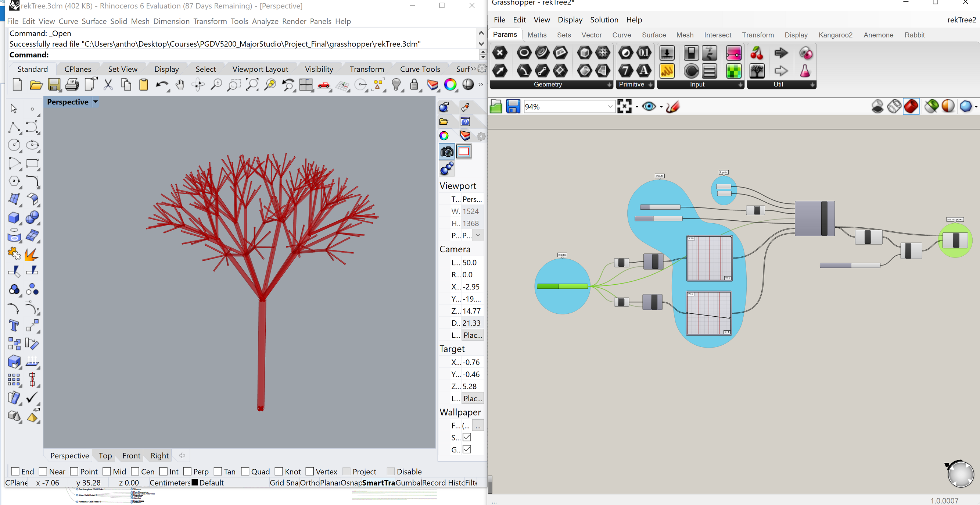The width and height of the screenshot is (980, 505).
Task: Enable the End osnap checkbox
Action: click(x=15, y=471)
